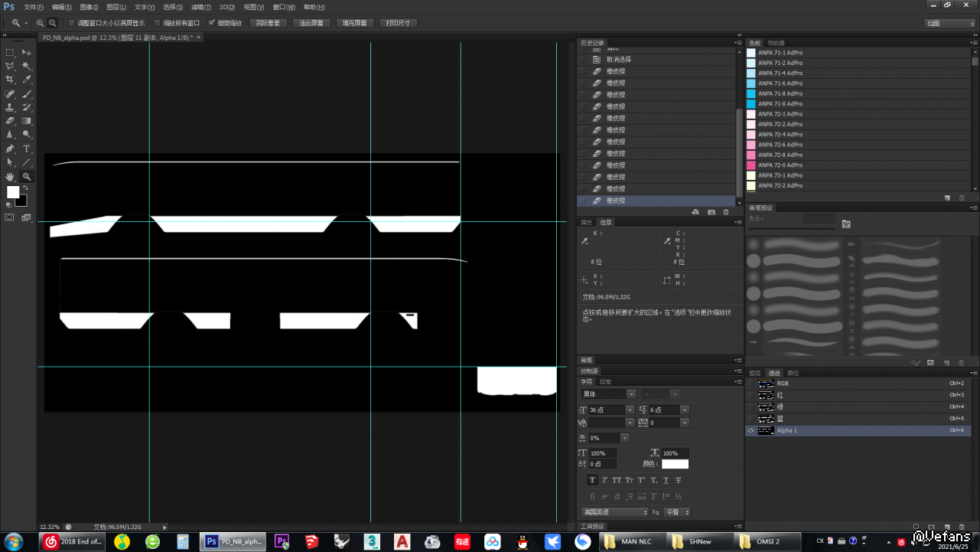Toggle the 细微缩放 scrubby zoom checkbox
The image size is (980, 552).
[212, 23]
